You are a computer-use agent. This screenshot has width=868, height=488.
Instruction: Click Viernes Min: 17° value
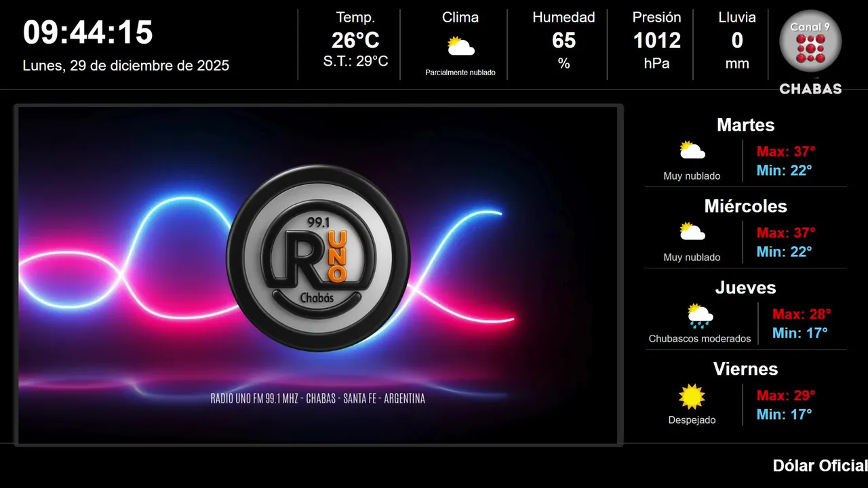(785, 414)
